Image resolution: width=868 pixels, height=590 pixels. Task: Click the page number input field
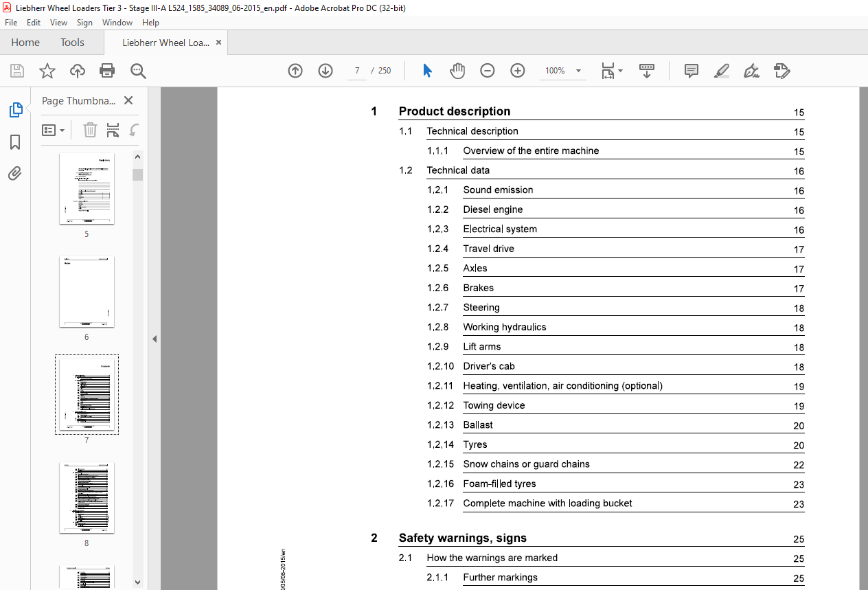point(357,71)
